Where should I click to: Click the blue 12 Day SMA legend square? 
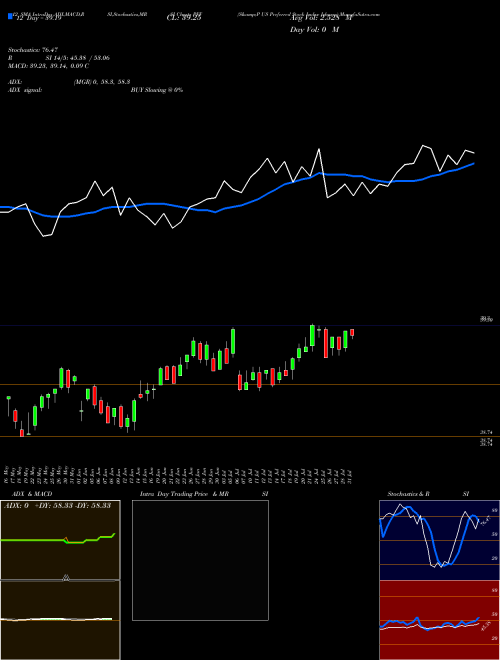(x=10, y=16)
